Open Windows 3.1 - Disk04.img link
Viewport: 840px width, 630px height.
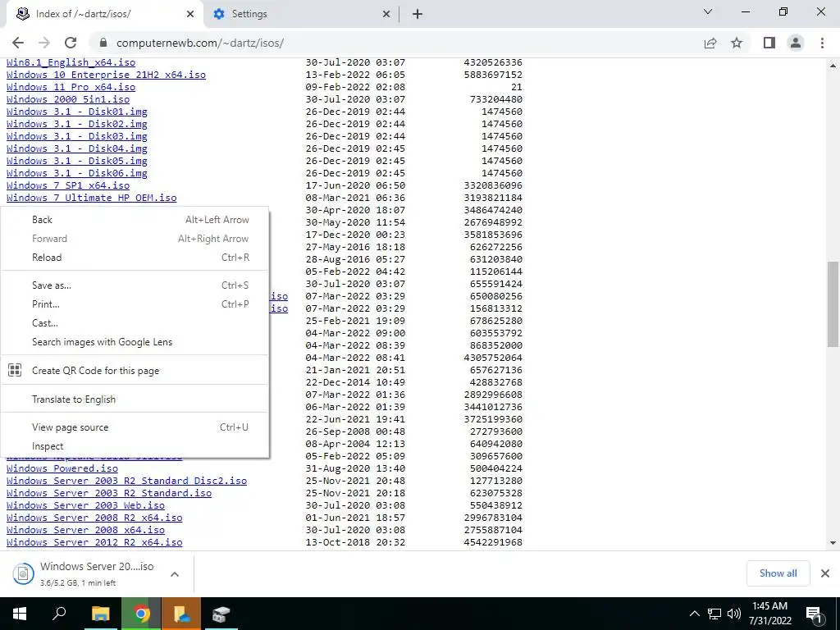76,149
